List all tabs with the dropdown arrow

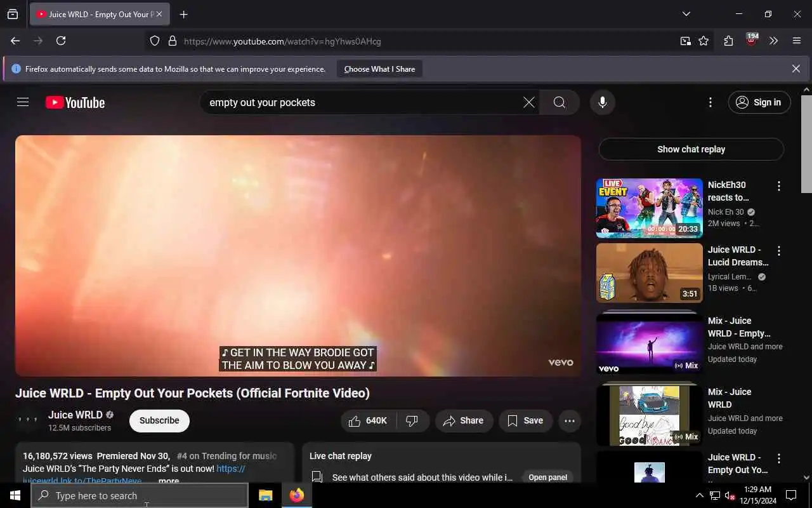[x=686, y=14]
